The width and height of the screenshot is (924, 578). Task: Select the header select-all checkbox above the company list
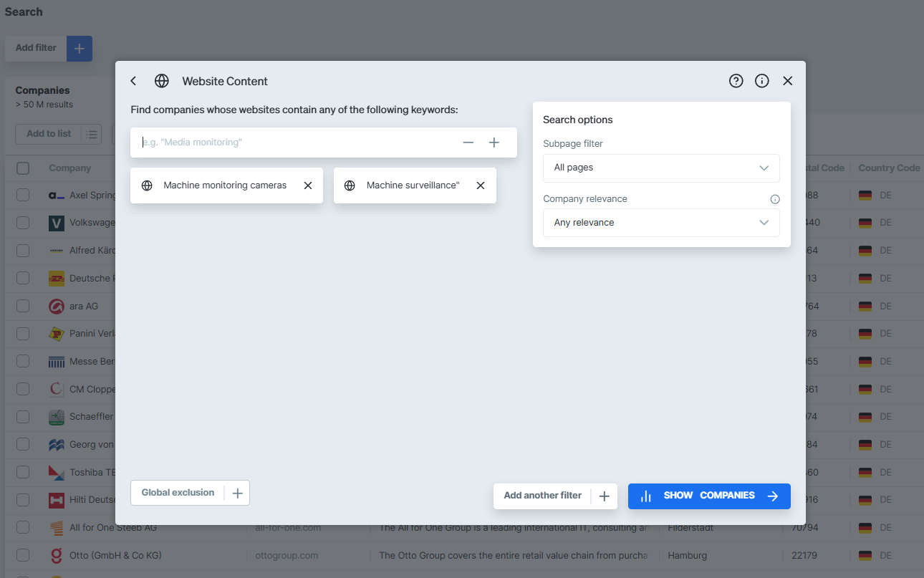click(22, 168)
